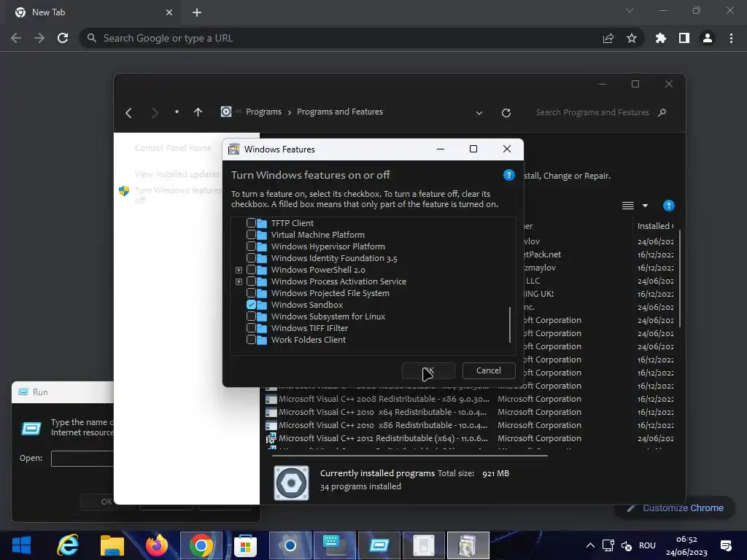
Task: Tick Windows Identity Foundation 3.5 checkbox
Action: click(x=251, y=257)
